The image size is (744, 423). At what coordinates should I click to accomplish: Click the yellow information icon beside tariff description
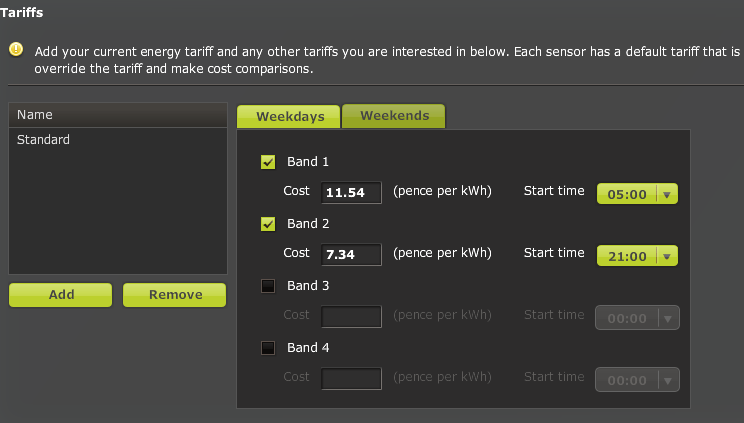[16, 49]
